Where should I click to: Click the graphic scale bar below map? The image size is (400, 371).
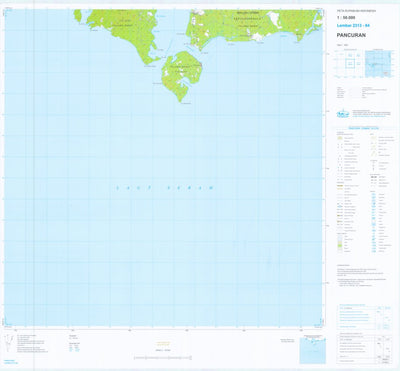[163, 358]
